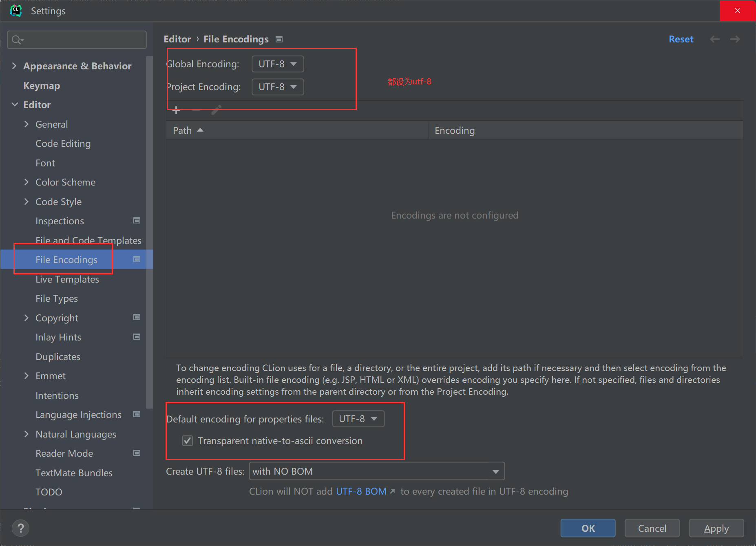The image size is (756, 546).
Task: Open TODO settings
Action: click(49, 492)
